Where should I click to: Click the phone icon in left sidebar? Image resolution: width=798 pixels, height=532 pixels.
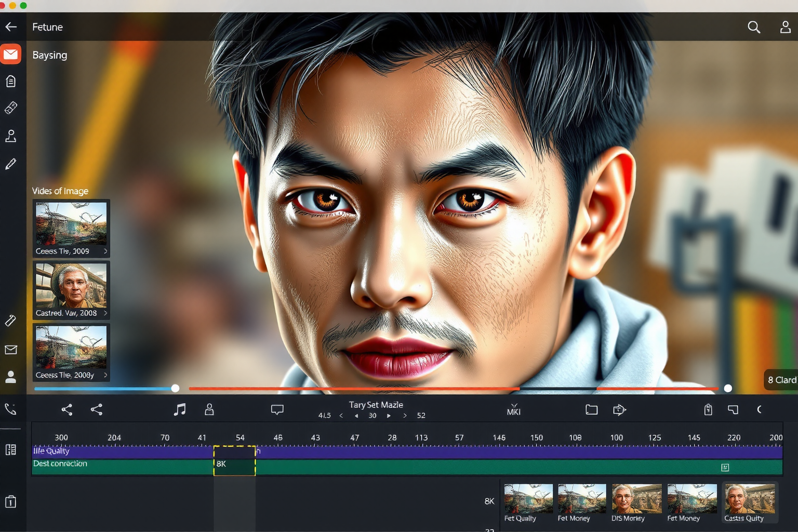coord(11,409)
